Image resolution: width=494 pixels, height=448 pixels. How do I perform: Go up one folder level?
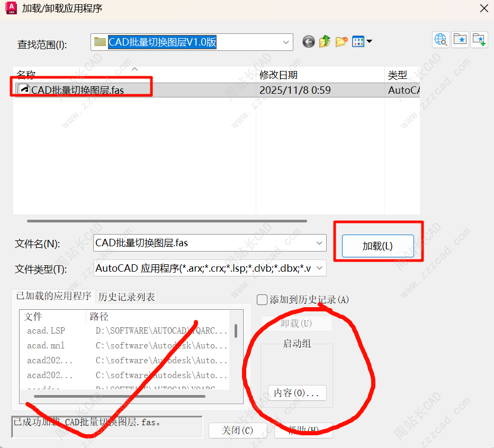pyautogui.click(x=325, y=41)
